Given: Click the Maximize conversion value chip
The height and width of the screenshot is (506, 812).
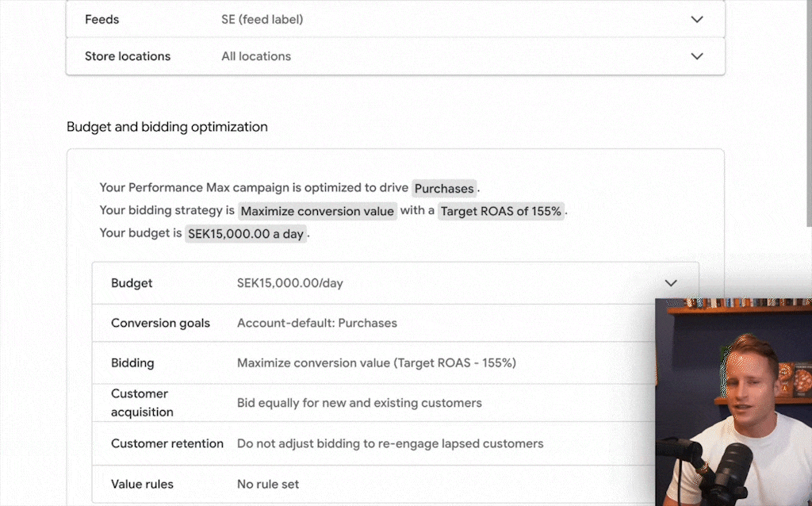Looking at the screenshot, I should [x=317, y=211].
